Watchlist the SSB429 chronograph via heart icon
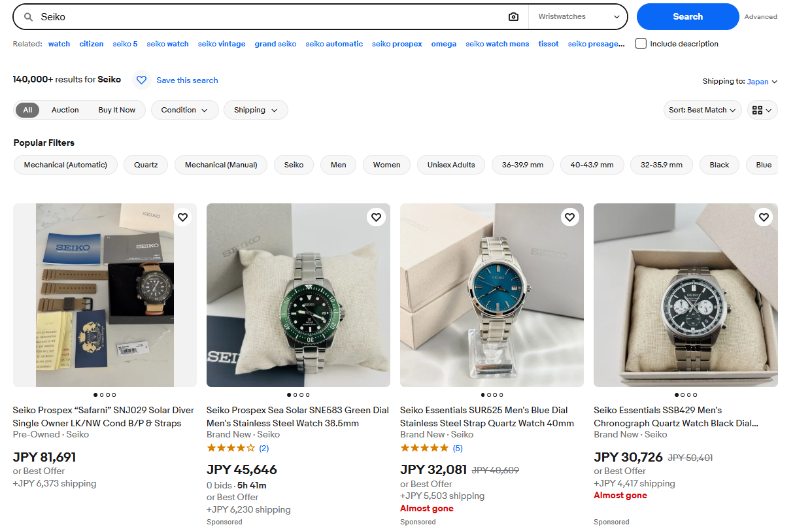The height and width of the screenshot is (527, 812). 763,217
